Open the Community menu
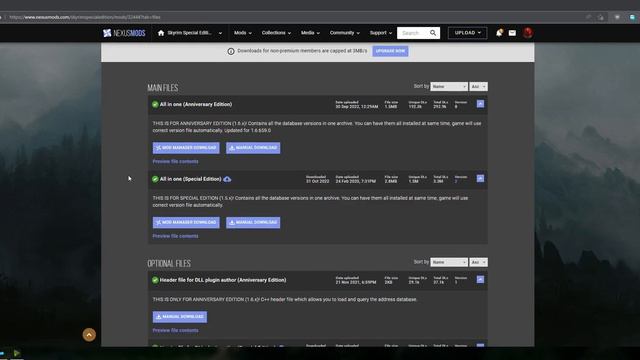This screenshot has height=360, width=640. pyautogui.click(x=344, y=33)
